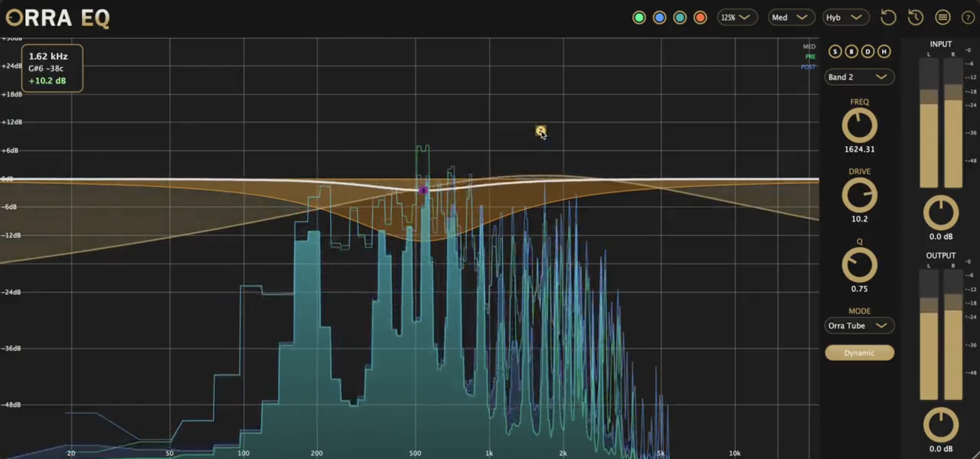Click the ORRA EQ logo
Image resolution: width=980 pixels, height=459 pixels.
[58, 18]
